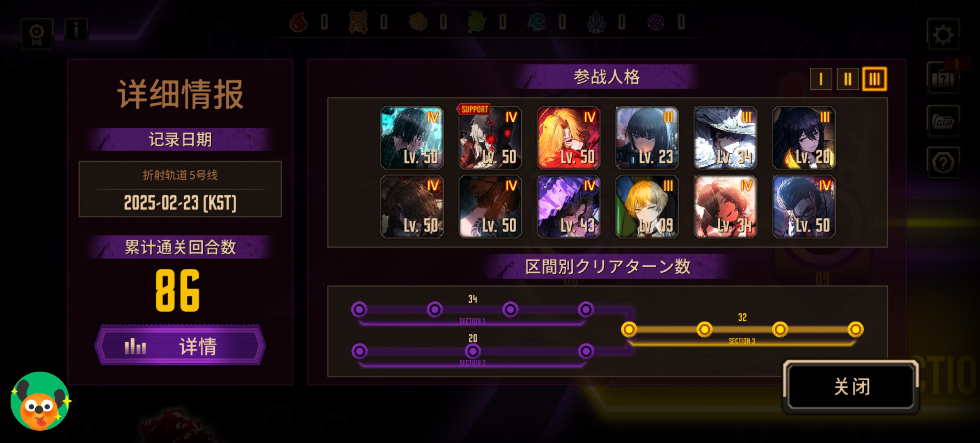This screenshot has width=980, height=443.
Task: Click the 关闭 close button
Action: coord(851,386)
